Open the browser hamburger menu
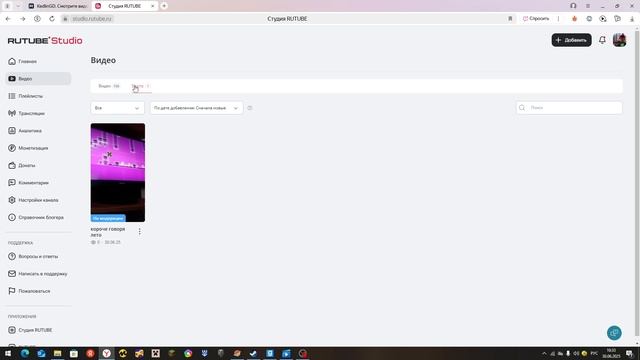Viewport: 640px width, 360px height. (588, 6)
